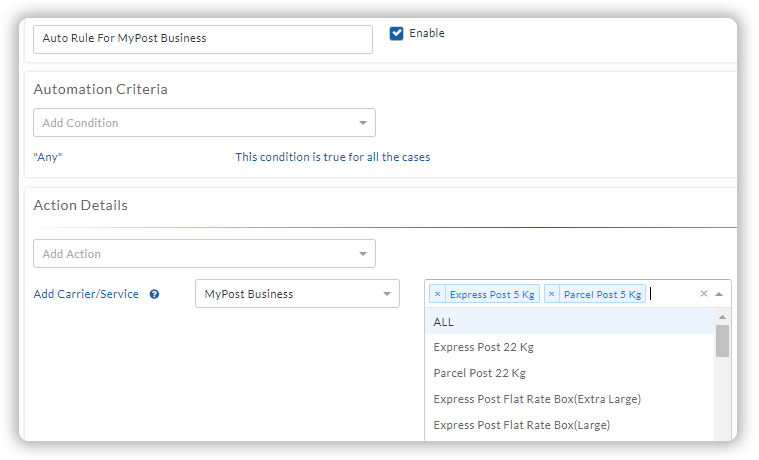Collapse the service list with the up arrow
759x460 pixels.
tap(719, 294)
